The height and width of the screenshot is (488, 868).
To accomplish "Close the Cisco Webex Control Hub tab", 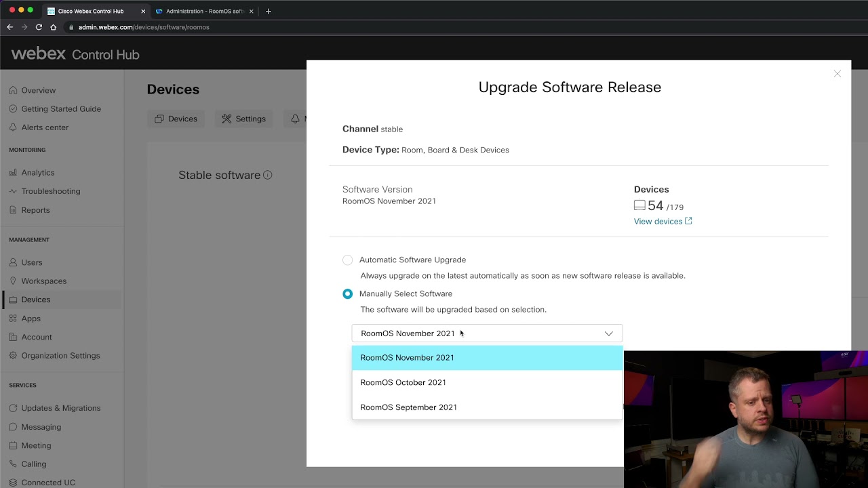I will click(143, 12).
